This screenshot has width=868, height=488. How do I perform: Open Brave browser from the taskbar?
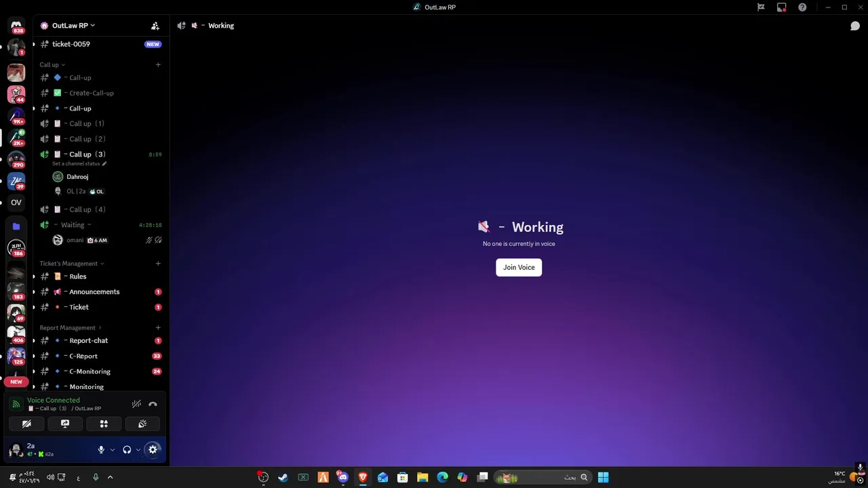coord(363,477)
